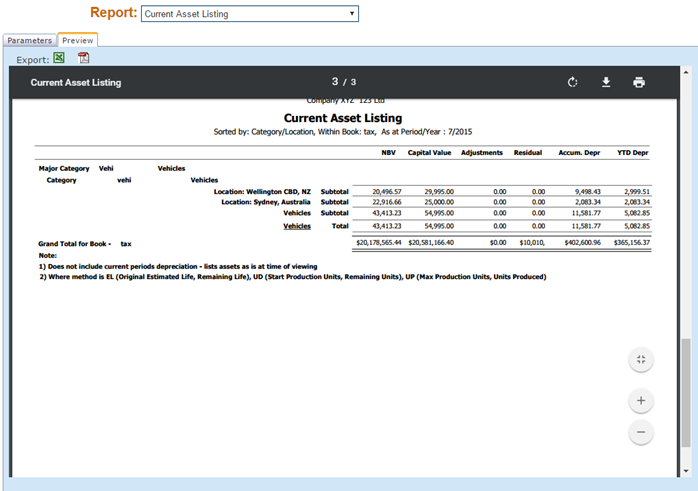This screenshot has width=698, height=491.
Task: Click the Capital Value column header
Action: click(429, 153)
